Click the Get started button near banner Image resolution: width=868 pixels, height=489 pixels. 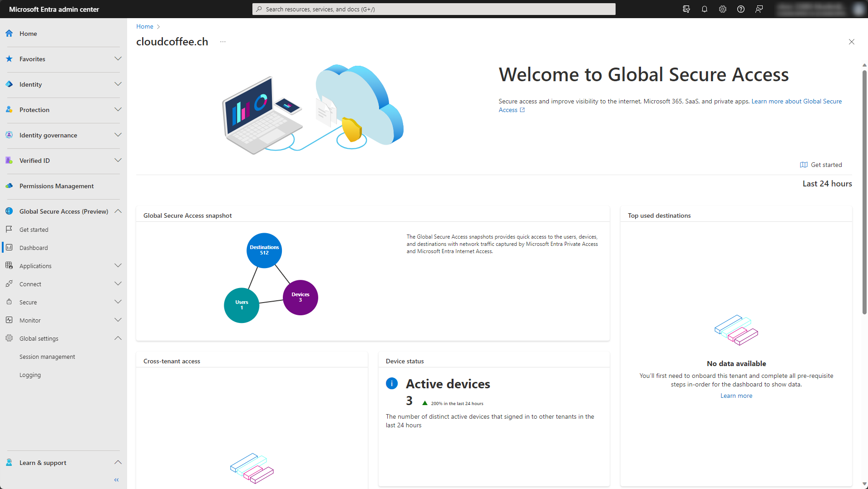pyautogui.click(x=821, y=165)
